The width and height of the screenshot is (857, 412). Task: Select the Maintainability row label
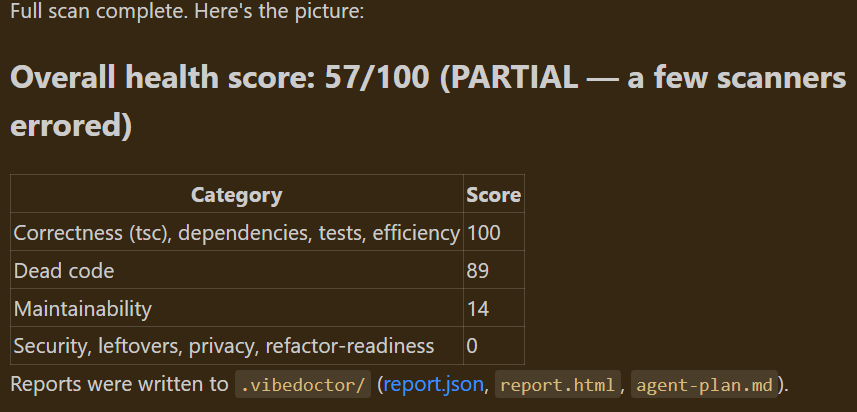click(x=83, y=309)
